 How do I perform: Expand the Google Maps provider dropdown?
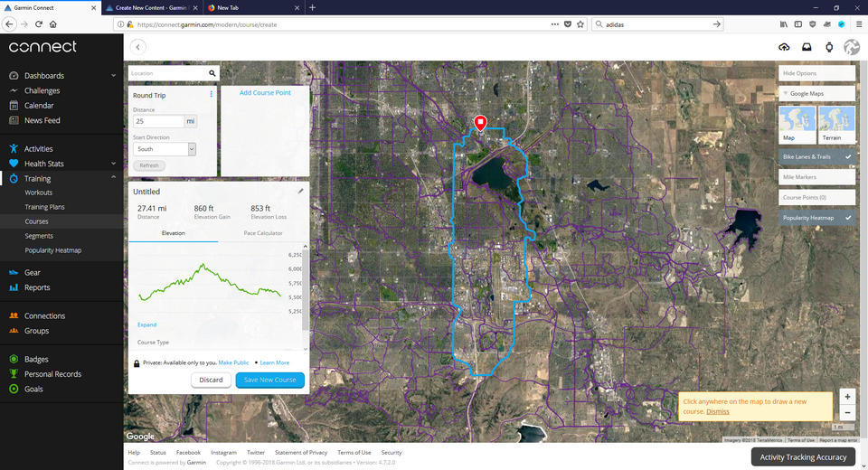816,94
